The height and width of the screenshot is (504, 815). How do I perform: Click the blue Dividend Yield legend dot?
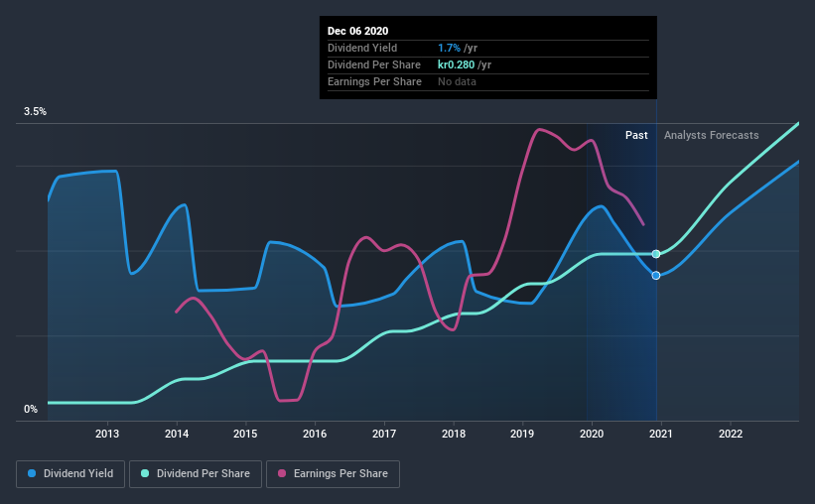(32, 473)
